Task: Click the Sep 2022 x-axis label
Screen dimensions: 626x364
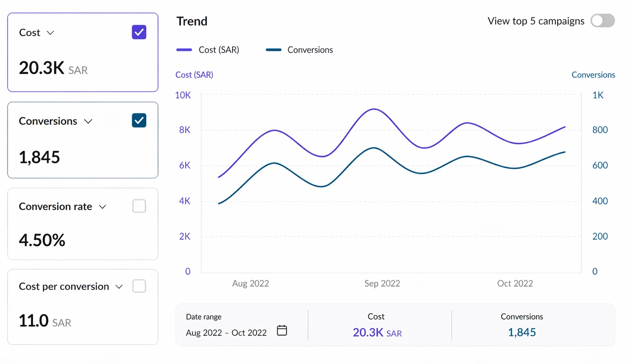Action: (x=382, y=284)
